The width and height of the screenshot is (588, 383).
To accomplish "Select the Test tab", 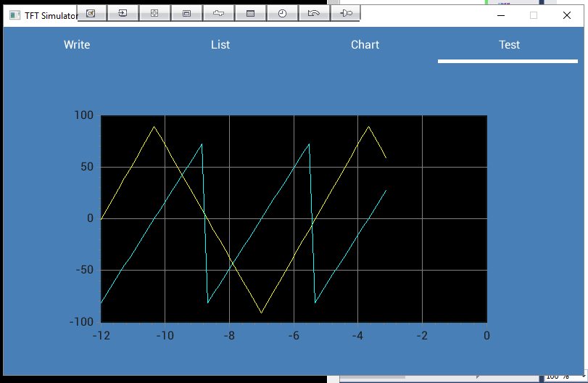I will [509, 45].
